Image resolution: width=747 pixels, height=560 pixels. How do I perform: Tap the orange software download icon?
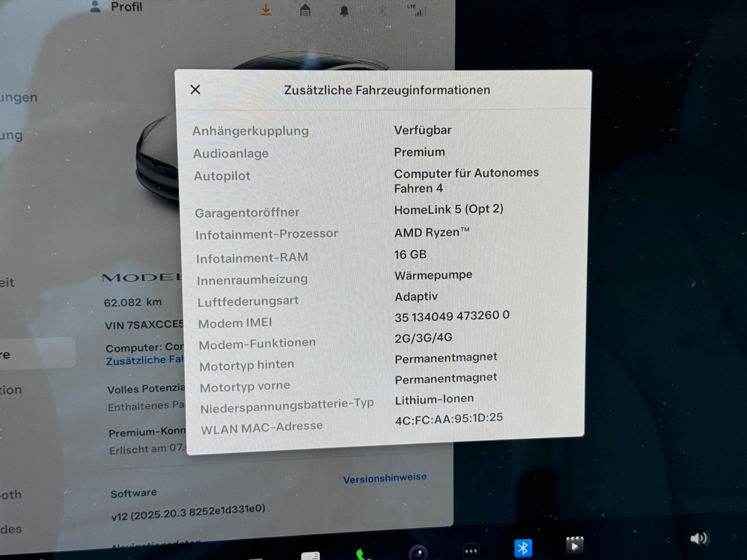[266, 9]
